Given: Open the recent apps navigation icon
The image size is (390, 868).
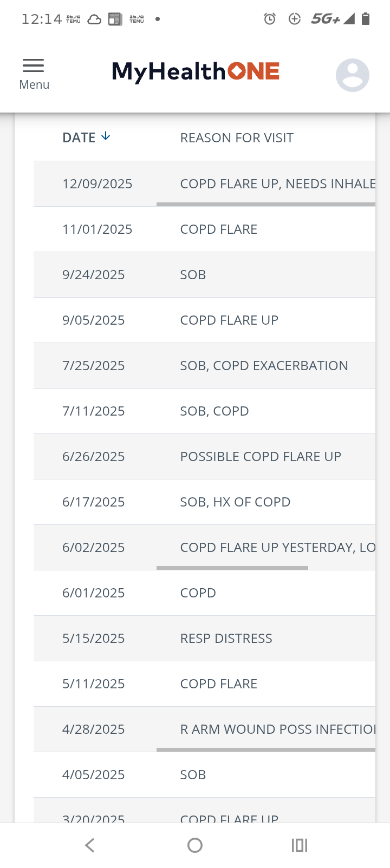Looking at the screenshot, I should (x=299, y=845).
